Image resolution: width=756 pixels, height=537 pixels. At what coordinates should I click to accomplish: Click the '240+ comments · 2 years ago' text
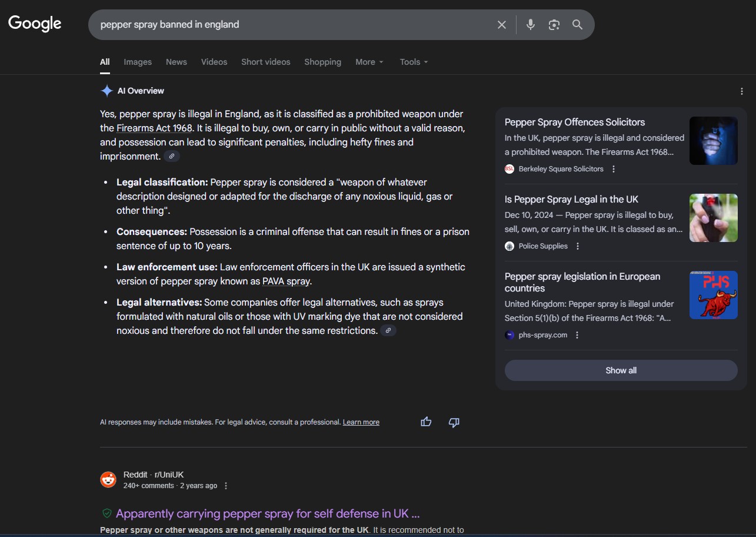point(170,486)
